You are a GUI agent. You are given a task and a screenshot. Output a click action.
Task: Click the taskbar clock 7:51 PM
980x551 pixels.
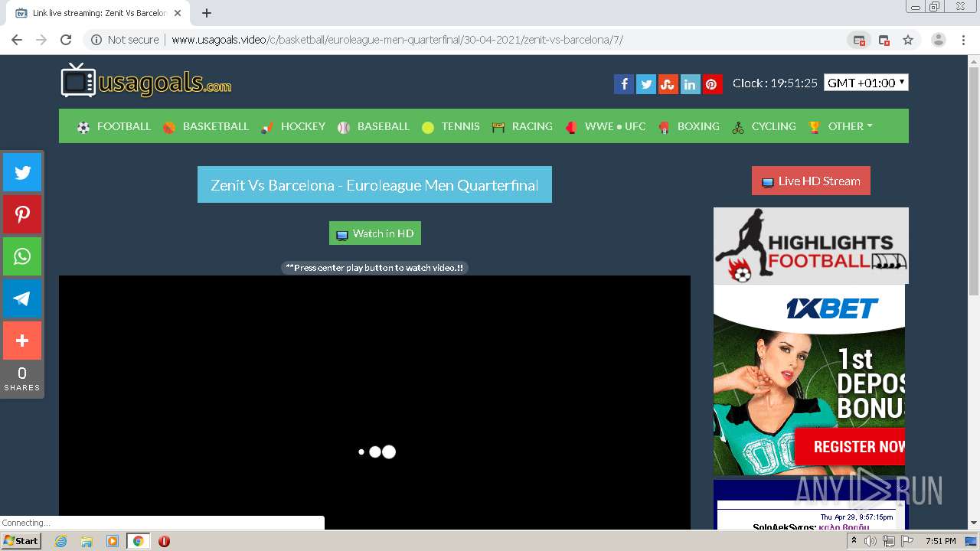[x=940, y=541]
